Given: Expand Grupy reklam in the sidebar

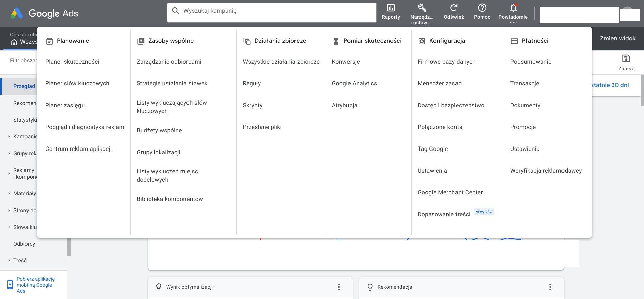Looking at the screenshot, I should 9,153.
